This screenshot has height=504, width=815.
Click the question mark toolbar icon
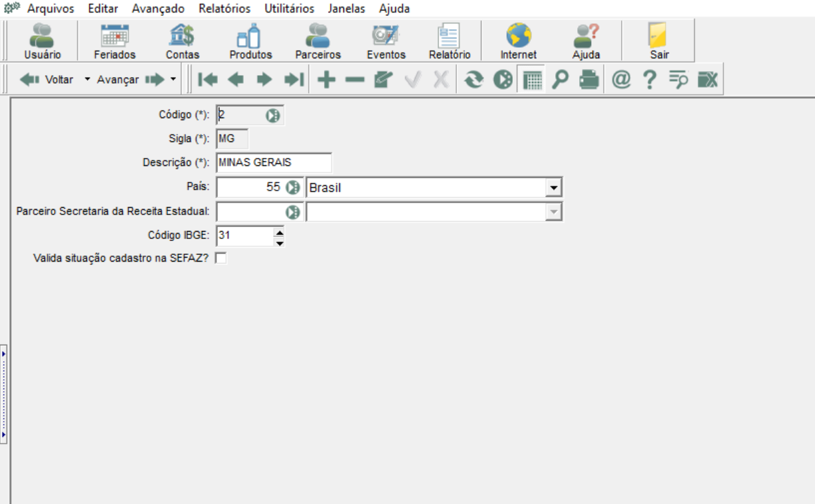pyautogui.click(x=650, y=80)
